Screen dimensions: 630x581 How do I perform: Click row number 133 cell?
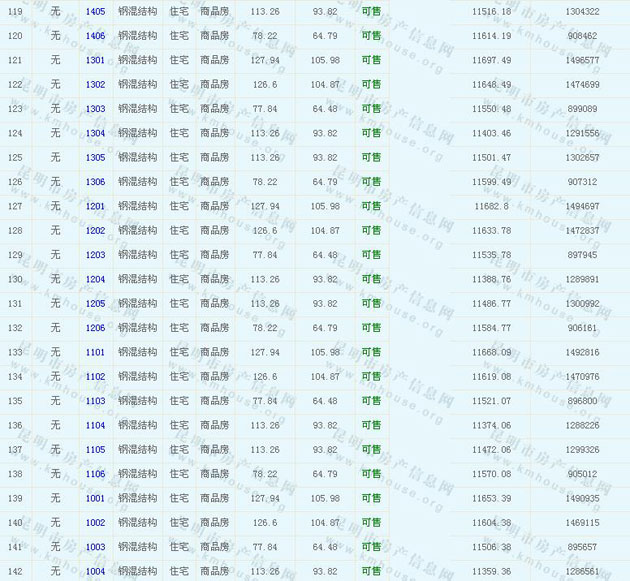click(x=15, y=352)
